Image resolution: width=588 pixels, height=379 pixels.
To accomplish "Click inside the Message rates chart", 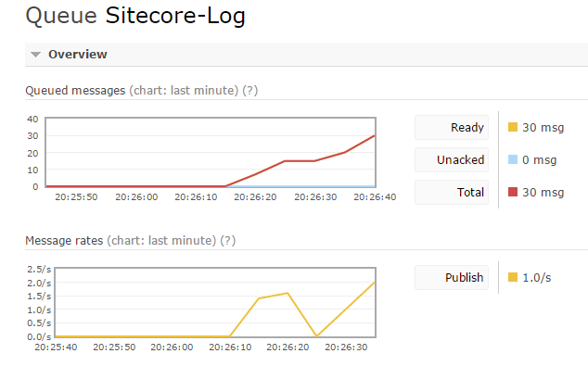I will pyautogui.click(x=210, y=301).
